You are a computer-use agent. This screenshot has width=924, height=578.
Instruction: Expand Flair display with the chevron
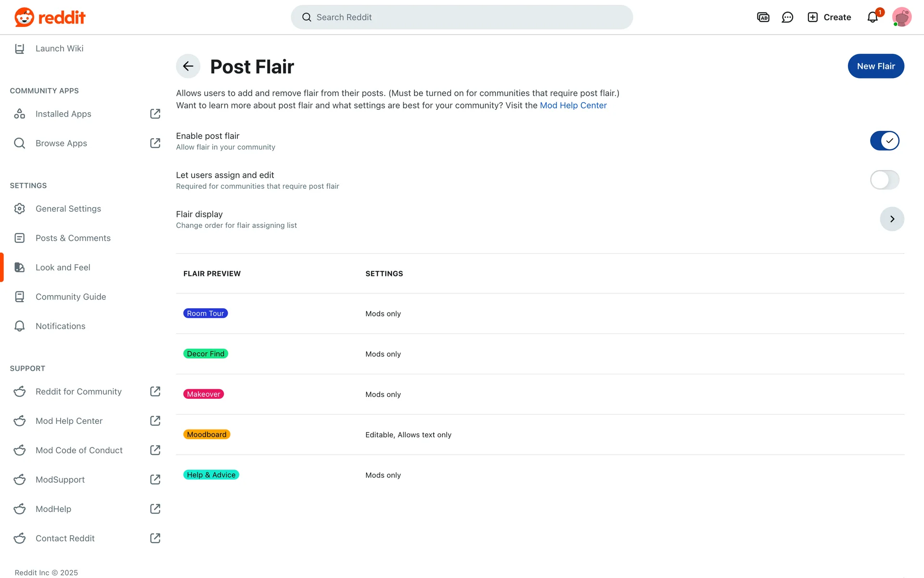pos(892,219)
